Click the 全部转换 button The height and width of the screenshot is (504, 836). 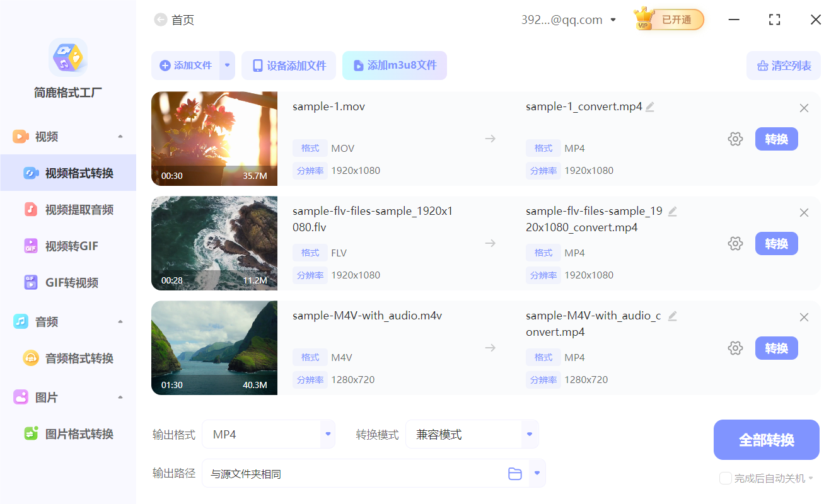pos(766,440)
